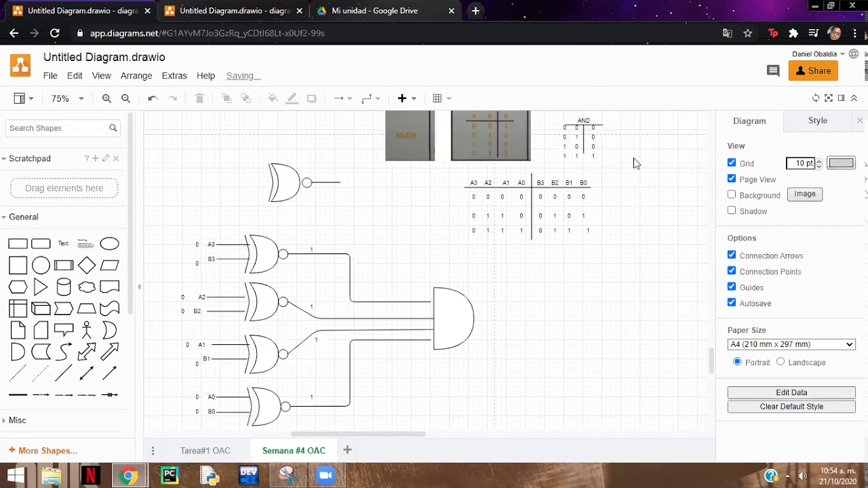Open More Shapes link
This screenshot has width=868, height=488.
point(43,451)
